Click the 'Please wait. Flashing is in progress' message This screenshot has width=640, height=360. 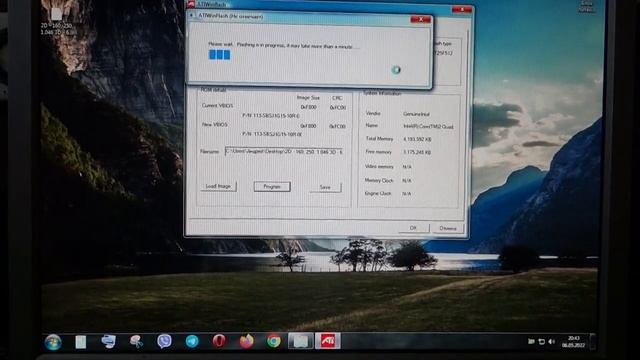(x=284, y=45)
